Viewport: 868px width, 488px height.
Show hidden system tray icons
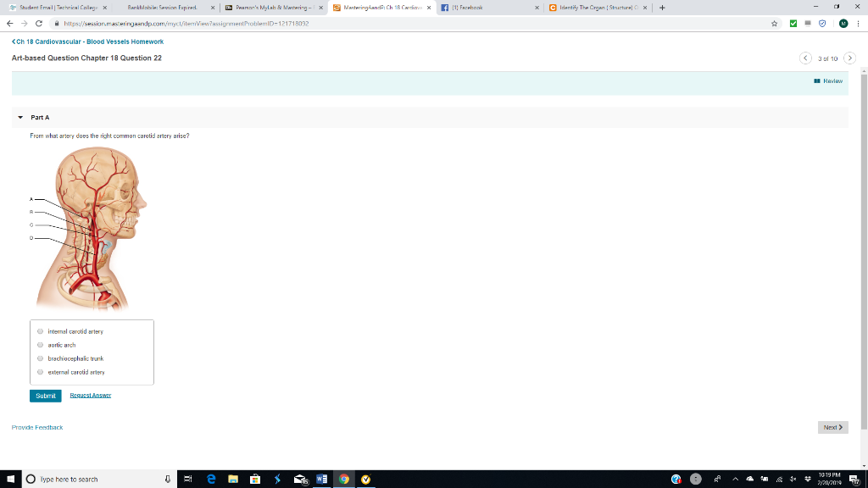click(735, 480)
